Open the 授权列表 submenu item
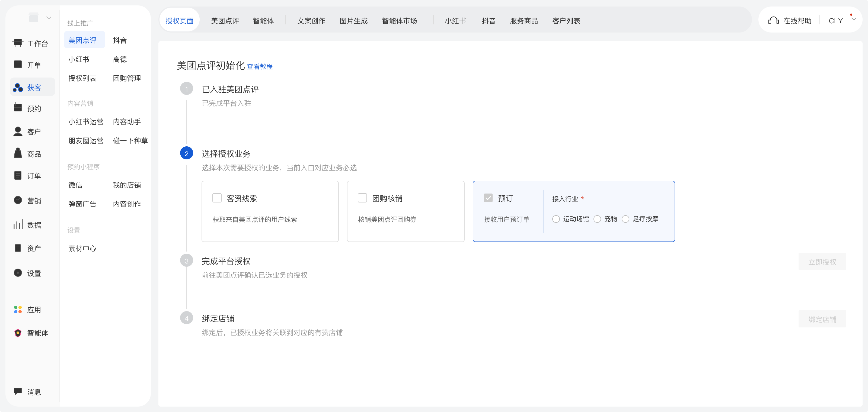The image size is (868, 412). (x=82, y=78)
